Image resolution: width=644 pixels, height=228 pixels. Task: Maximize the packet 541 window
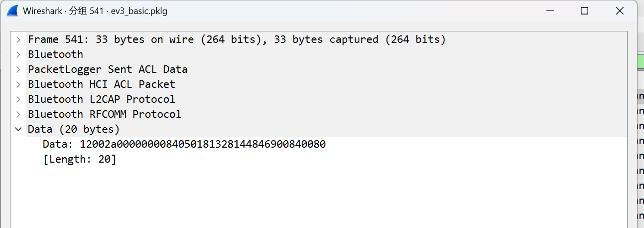[585, 10]
